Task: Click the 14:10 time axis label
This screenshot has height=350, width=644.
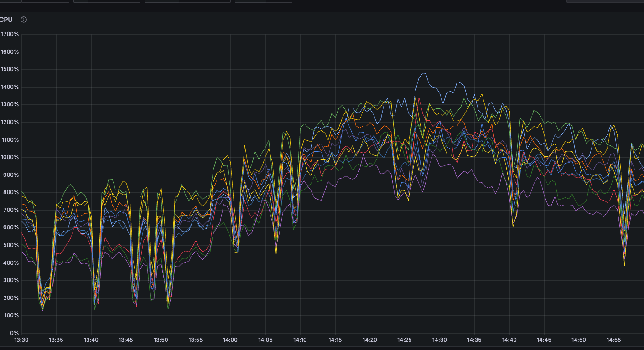Action: pos(300,340)
